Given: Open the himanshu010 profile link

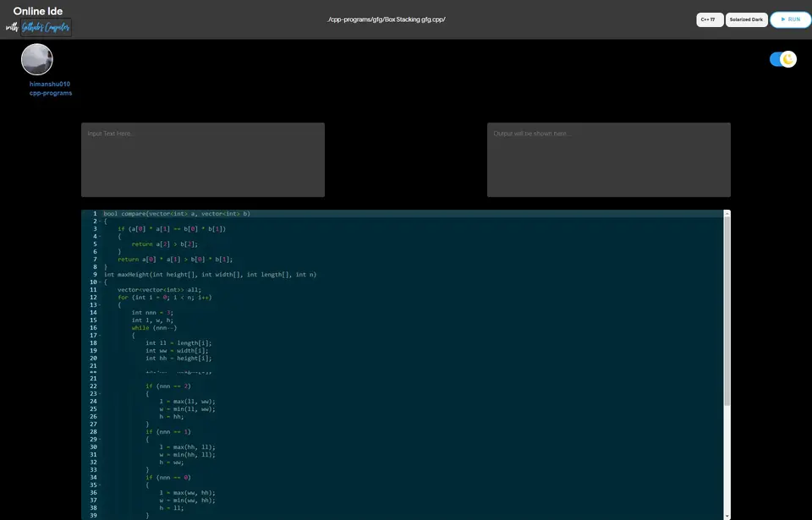Looking at the screenshot, I should [x=50, y=84].
